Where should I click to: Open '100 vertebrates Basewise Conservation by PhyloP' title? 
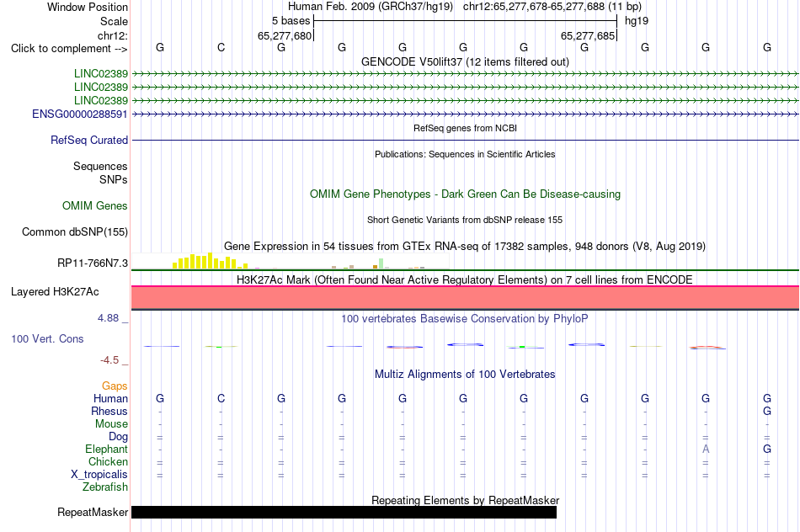click(465, 319)
